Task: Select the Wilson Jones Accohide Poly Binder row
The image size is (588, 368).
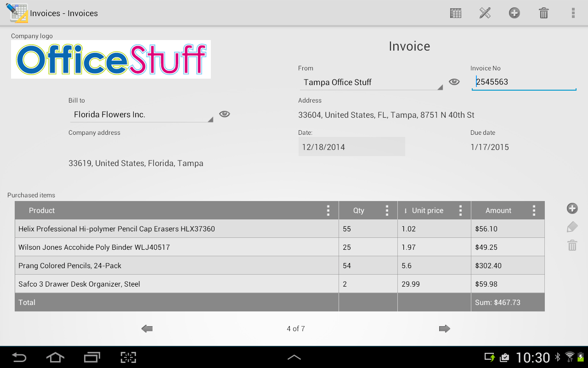Action: [x=279, y=247]
